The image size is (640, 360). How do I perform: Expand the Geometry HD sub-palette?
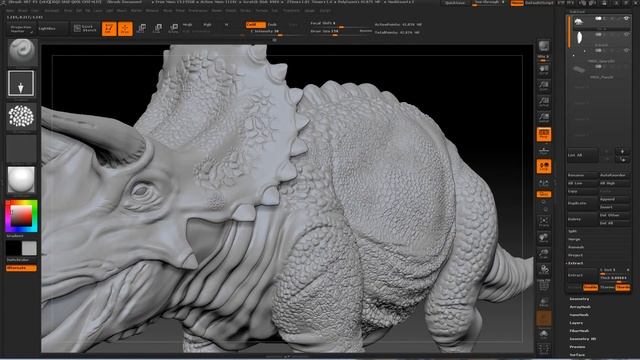(x=582, y=339)
